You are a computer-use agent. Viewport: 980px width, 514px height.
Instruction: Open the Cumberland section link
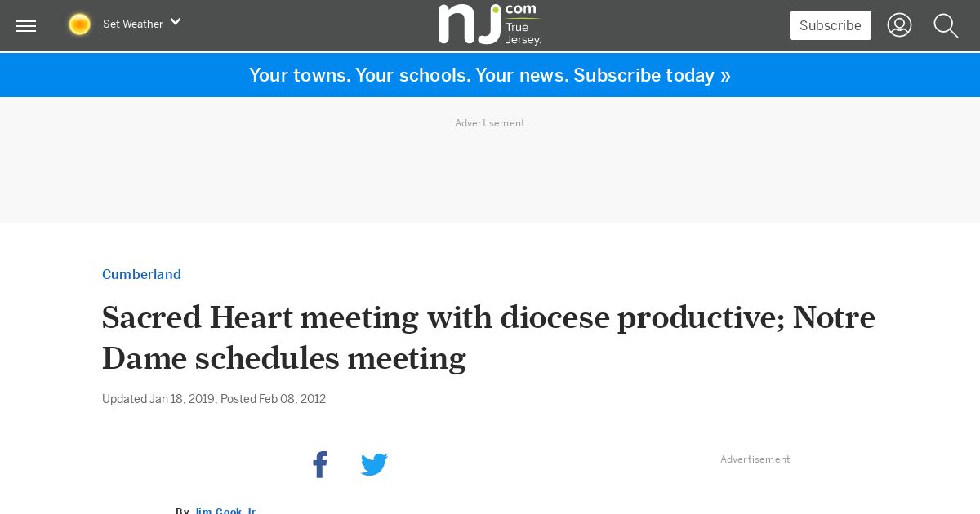[x=141, y=274]
